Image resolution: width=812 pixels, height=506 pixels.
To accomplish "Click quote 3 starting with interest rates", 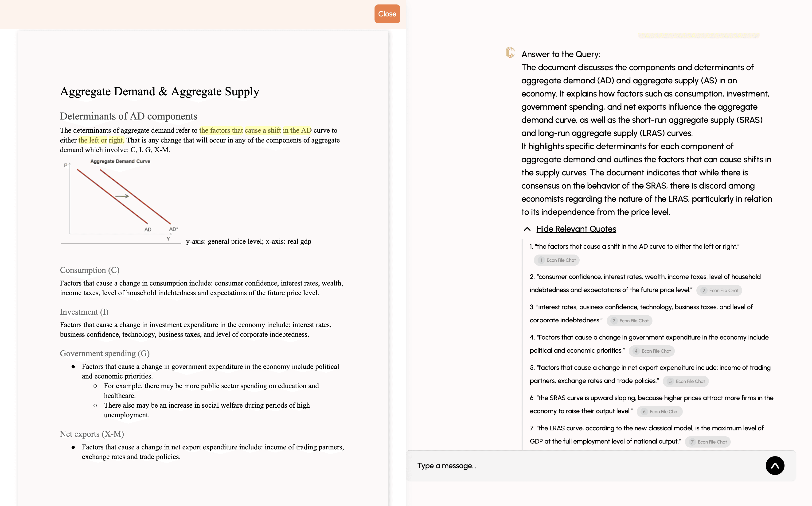I will point(641,313).
